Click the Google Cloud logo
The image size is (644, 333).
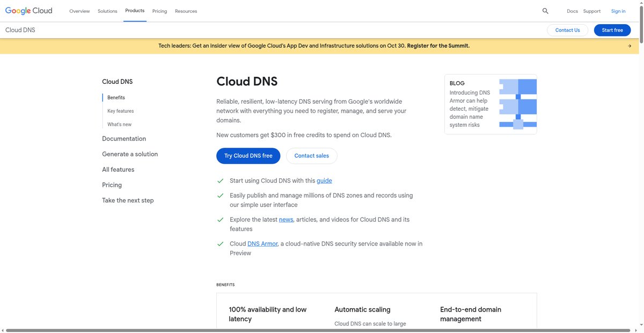pyautogui.click(x=29, y=11)
